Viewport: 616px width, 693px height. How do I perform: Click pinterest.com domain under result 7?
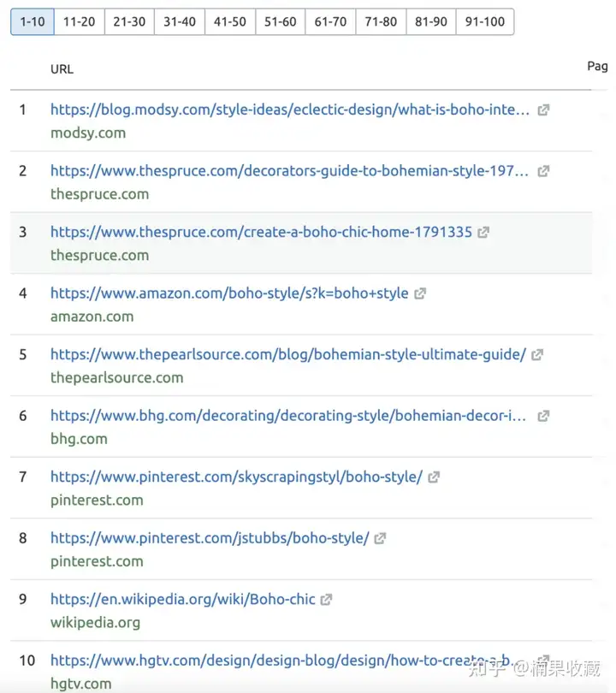[x=97, y=500]
